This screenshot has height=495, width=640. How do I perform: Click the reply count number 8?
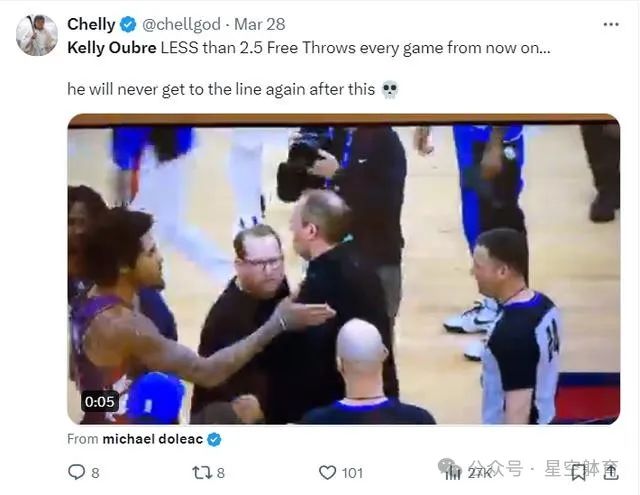coord(95,473)
